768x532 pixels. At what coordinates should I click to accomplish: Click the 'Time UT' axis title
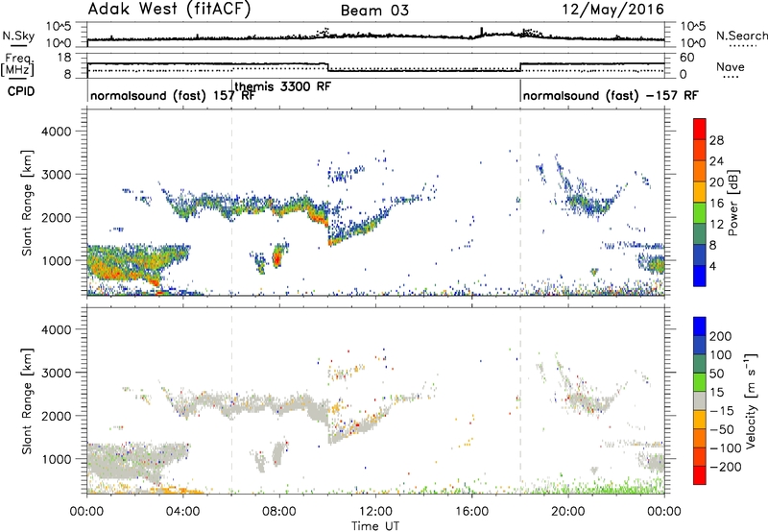(375, 526)
